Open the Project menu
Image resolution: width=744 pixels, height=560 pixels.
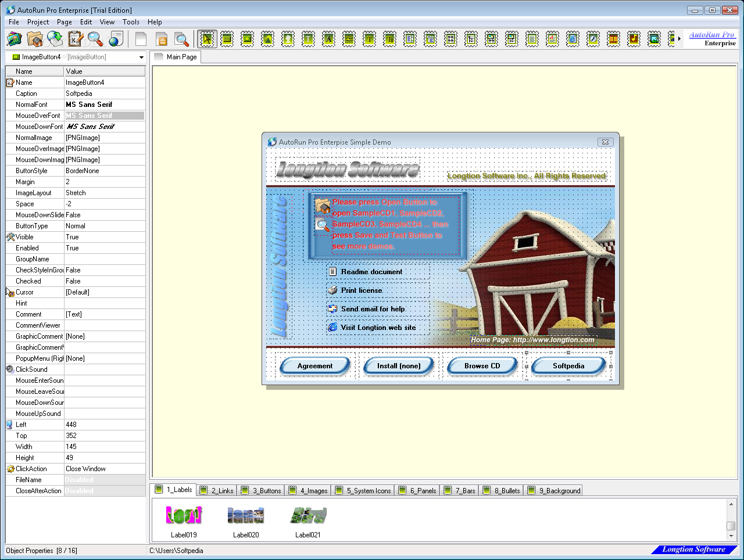[38, 22]
